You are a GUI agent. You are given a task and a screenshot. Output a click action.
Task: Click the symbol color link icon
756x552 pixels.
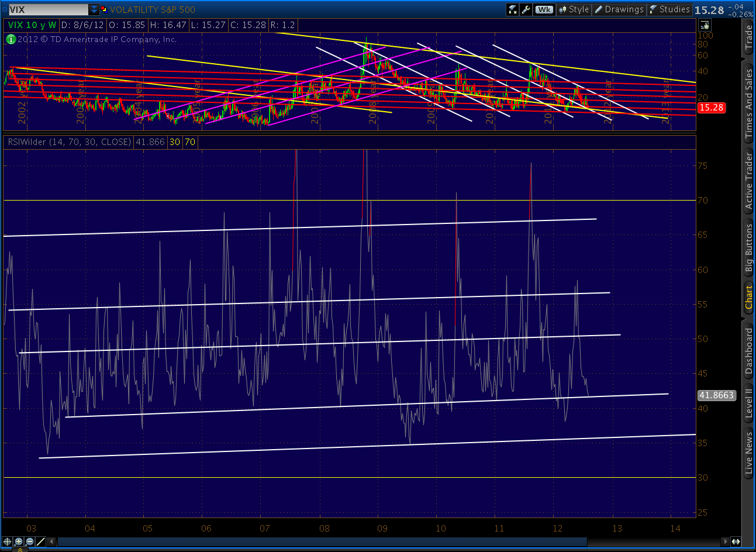103,9
